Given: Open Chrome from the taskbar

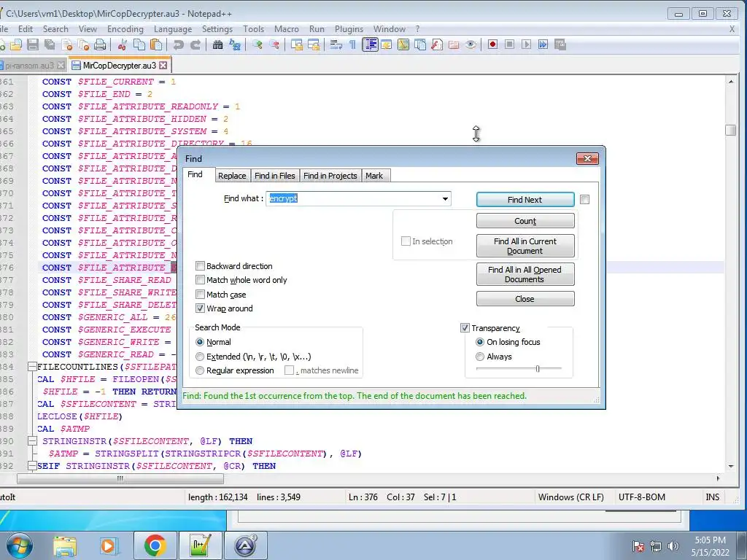Looking at the screenshot, I should pyautogui.click(x=155, y=545).
